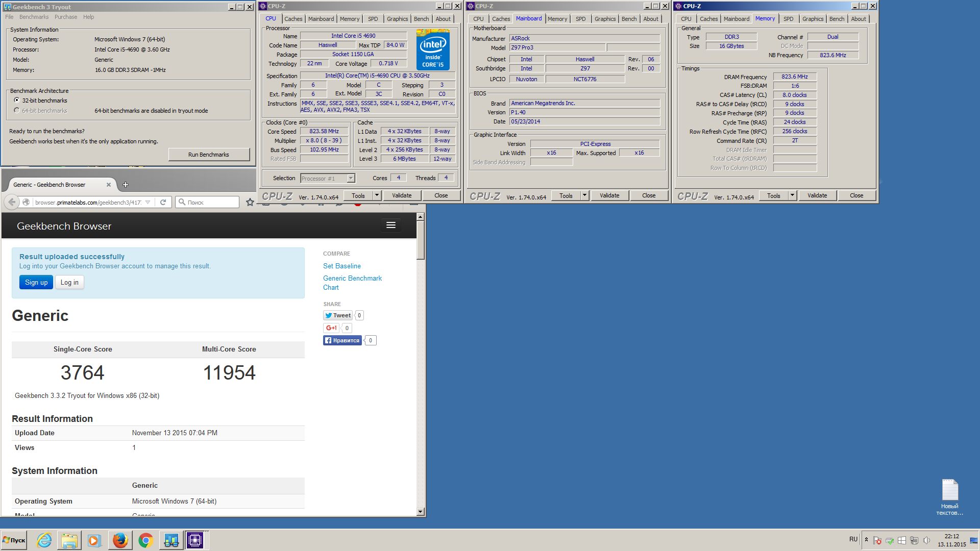Click the Safely Remove Hardware tray icon
This screenshot has height=551, width=980.
pyautogui.click(x=890, y=540)
